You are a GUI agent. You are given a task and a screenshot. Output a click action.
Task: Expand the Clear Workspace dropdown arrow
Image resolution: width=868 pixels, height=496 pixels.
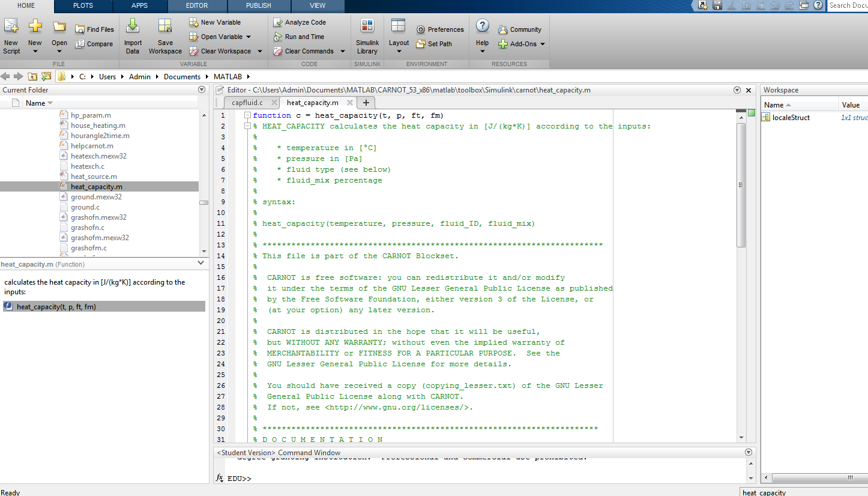[x=260, y=52]
